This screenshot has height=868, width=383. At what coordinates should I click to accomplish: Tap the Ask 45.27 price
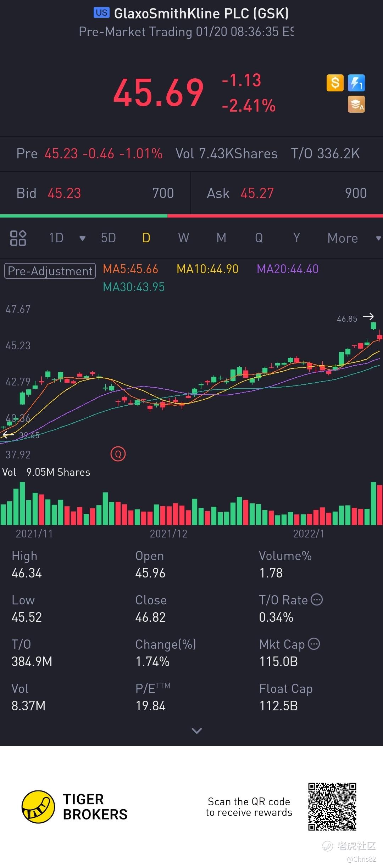tap(257, 193)
